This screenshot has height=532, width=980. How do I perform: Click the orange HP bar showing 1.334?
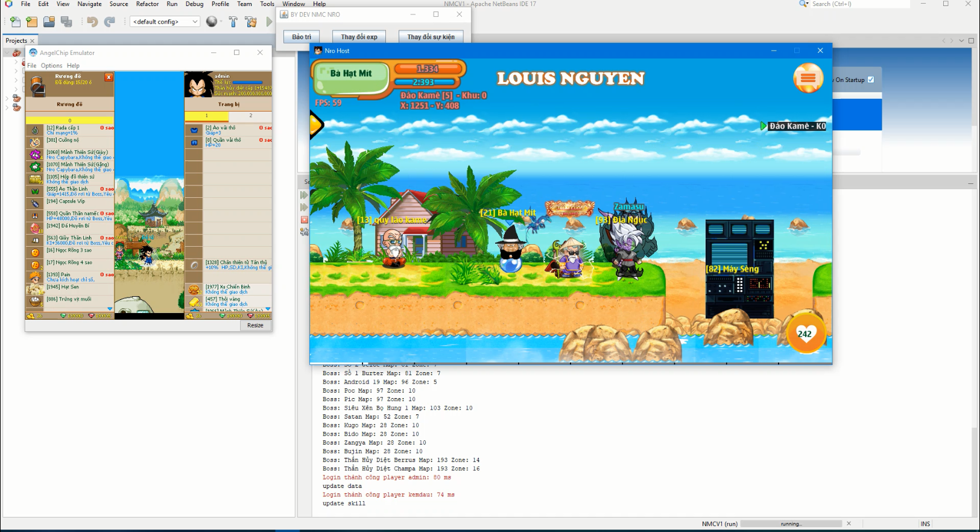point(428,69)
